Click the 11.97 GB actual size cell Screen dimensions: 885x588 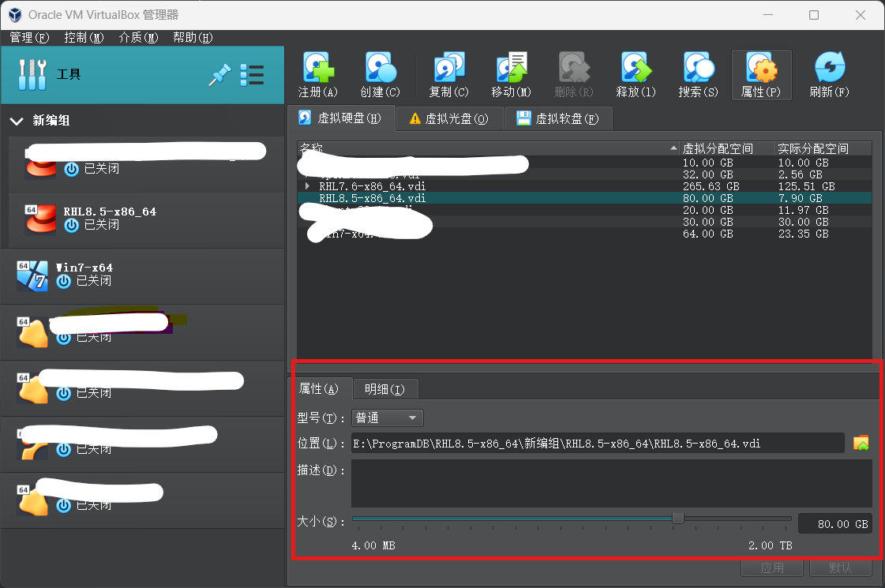click(804, 210)
